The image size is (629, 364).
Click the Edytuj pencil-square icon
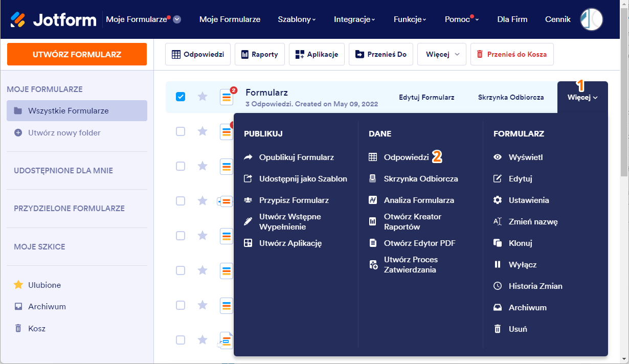coord(498,179)
